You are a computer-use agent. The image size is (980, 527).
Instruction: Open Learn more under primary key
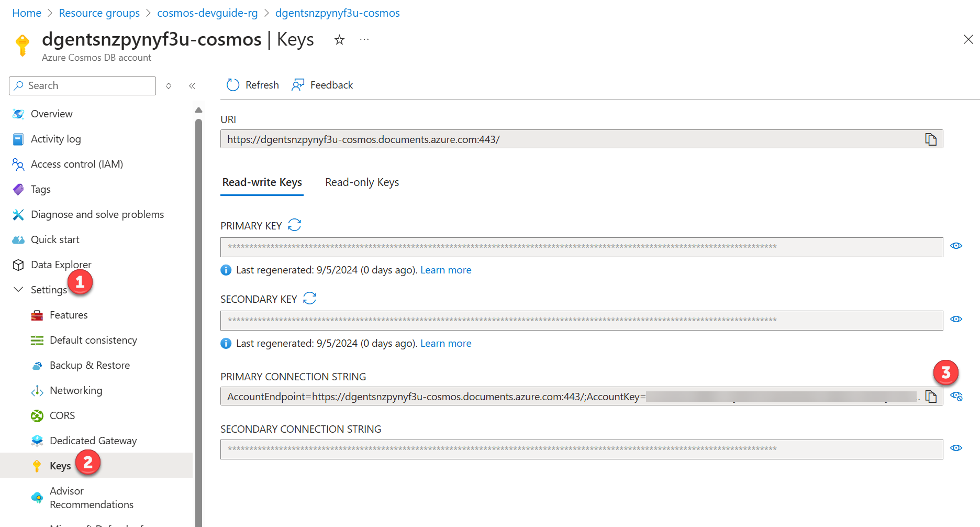point(446,270)
